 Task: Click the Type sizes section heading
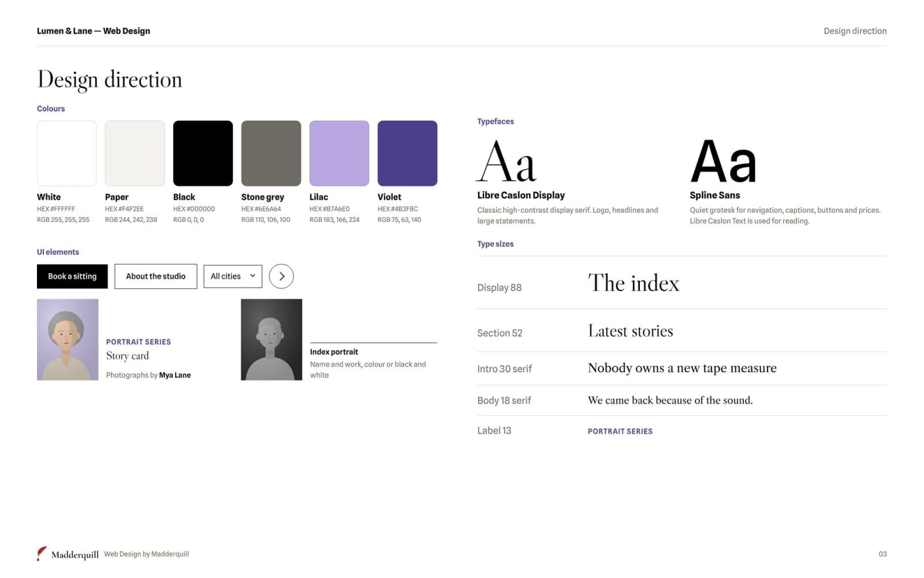tap(495, 244)
